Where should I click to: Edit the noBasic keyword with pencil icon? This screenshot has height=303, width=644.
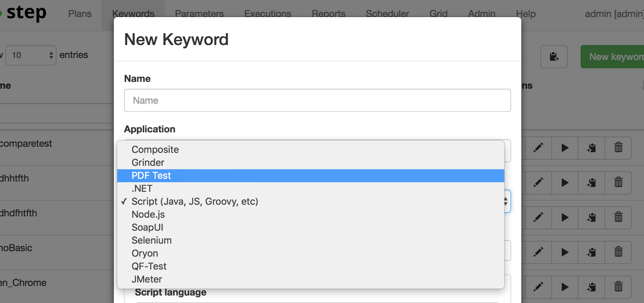point(538,252)
